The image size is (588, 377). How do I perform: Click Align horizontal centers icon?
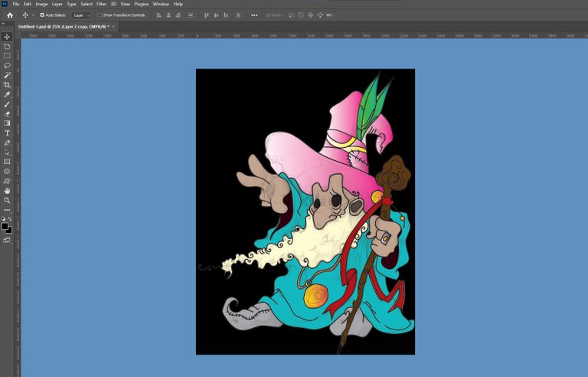coord(168,15)
